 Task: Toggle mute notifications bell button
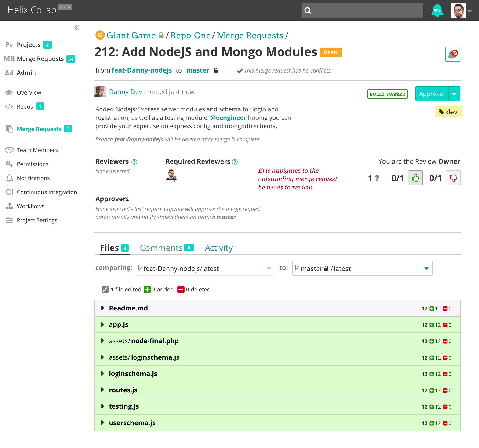(x=453, y=54)
